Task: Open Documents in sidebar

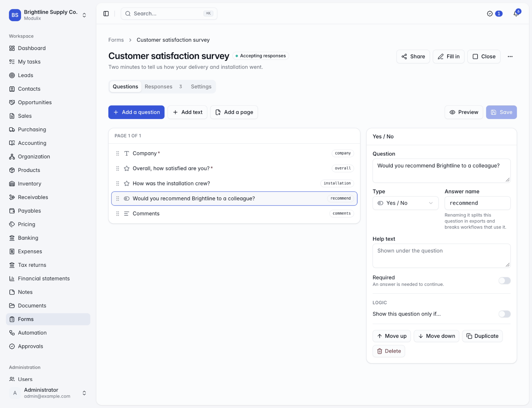Action: click(48, 306)
